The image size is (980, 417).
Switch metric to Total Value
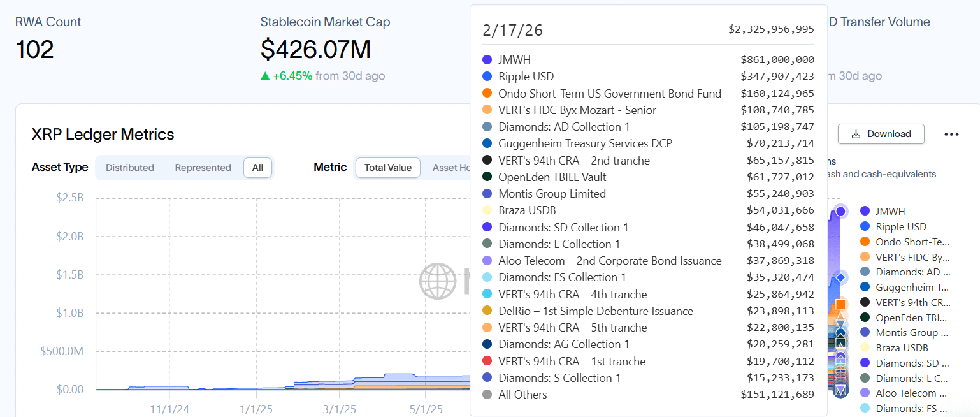coord(388,168)
